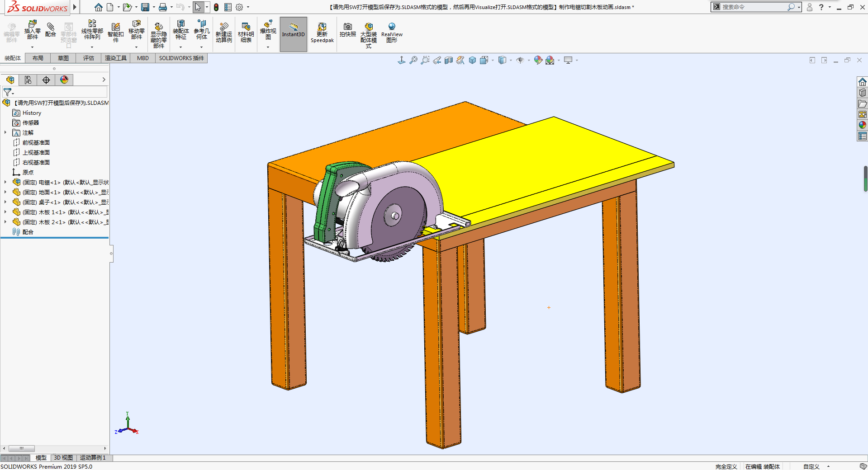Expand the 注解 annotations node

point(5,132)
